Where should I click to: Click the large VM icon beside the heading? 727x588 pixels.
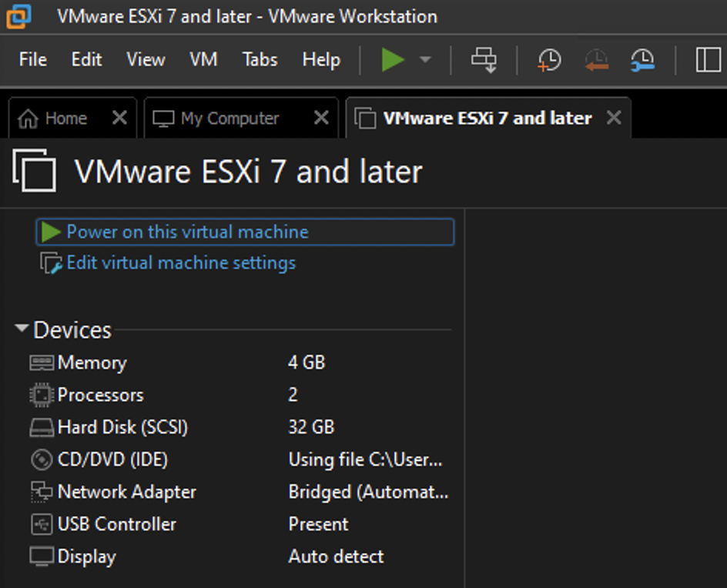[34, 170]
